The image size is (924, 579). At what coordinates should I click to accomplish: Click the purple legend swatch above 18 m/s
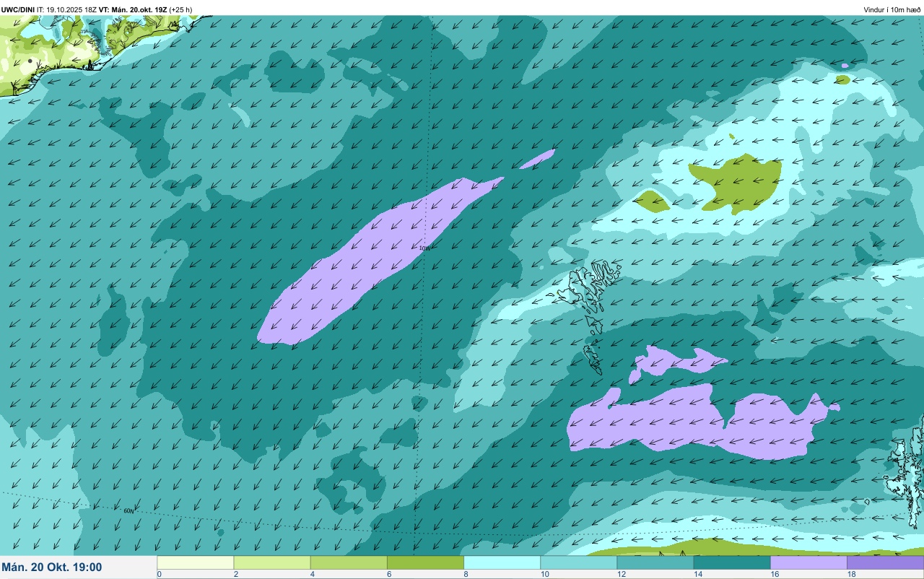pos(885,562)
